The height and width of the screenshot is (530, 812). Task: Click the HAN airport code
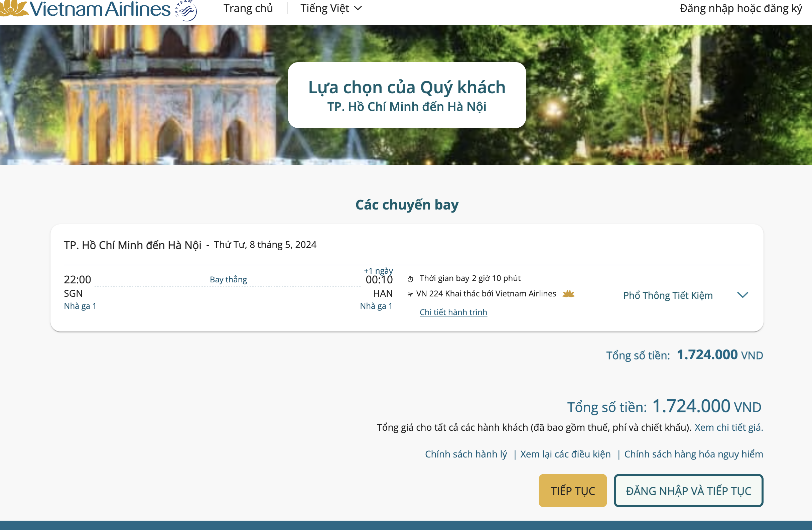383,293
